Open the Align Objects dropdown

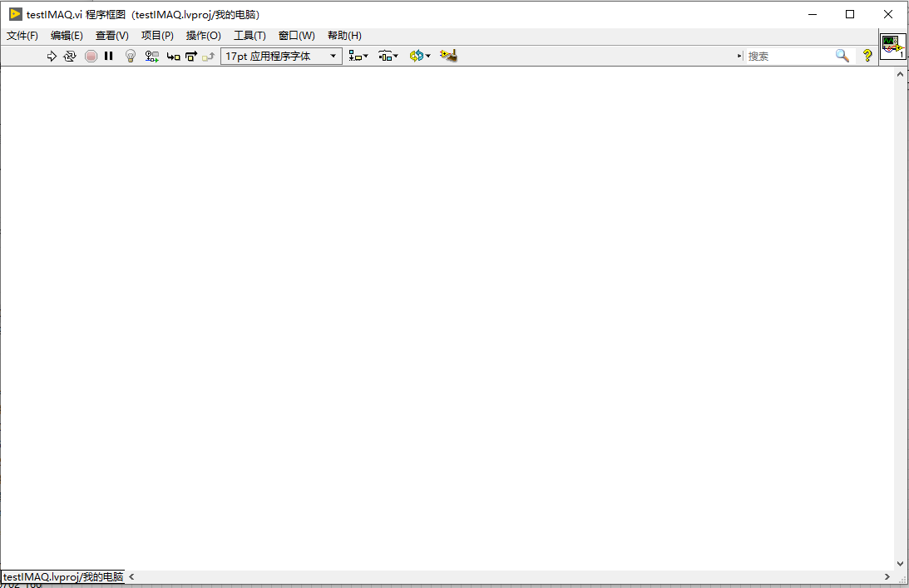click(358, 57)
